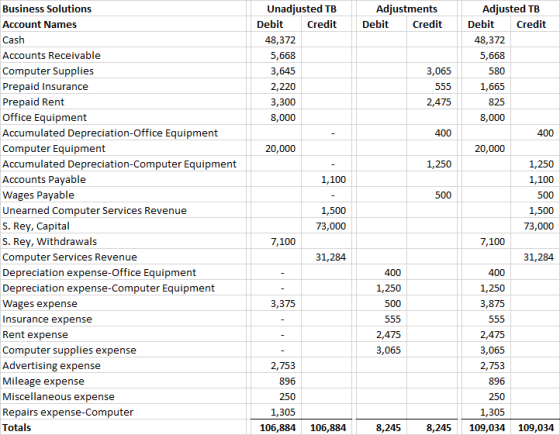The image size is (560, 435).
Task: Select the Totals row label
Action: 16,428
